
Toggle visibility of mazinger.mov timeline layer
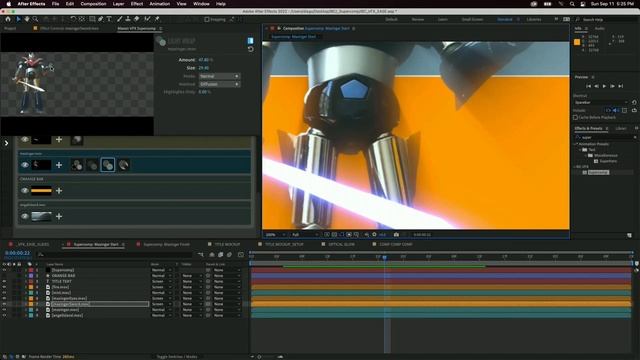pos(4,310)
